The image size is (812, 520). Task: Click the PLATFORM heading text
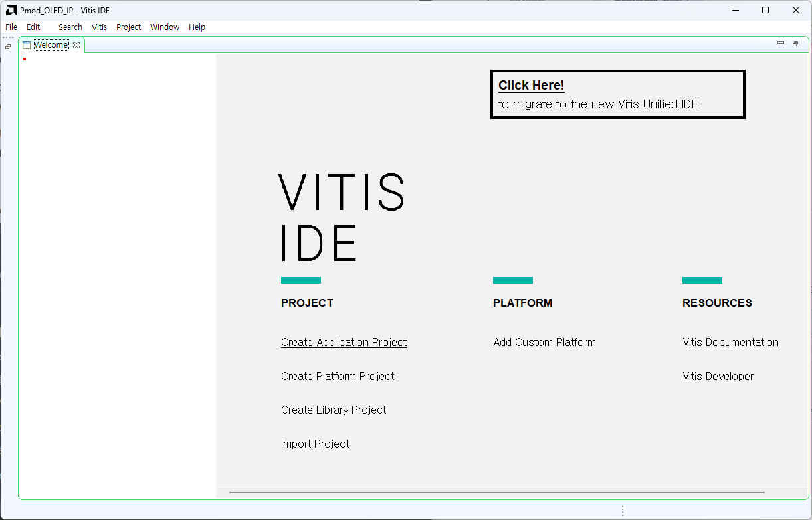tap(522, 303)
